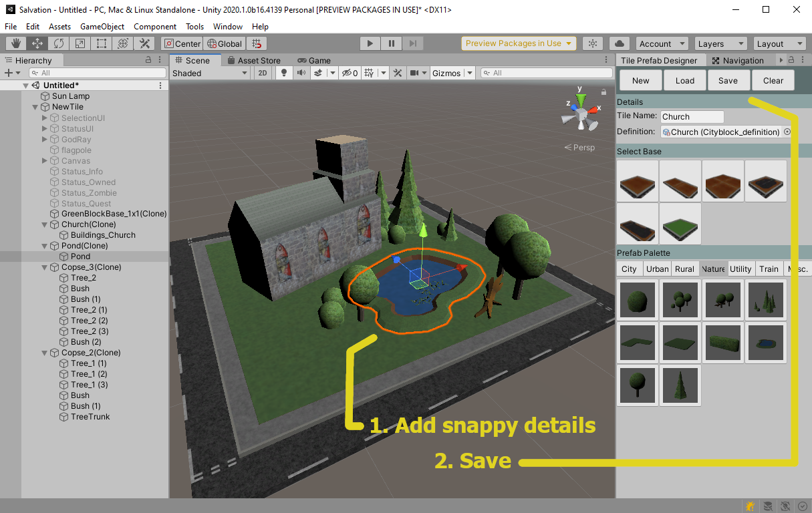This screenshot has width=812, height=513.
Task: Select the Rotate tool
Action: (x=59, y=43)
